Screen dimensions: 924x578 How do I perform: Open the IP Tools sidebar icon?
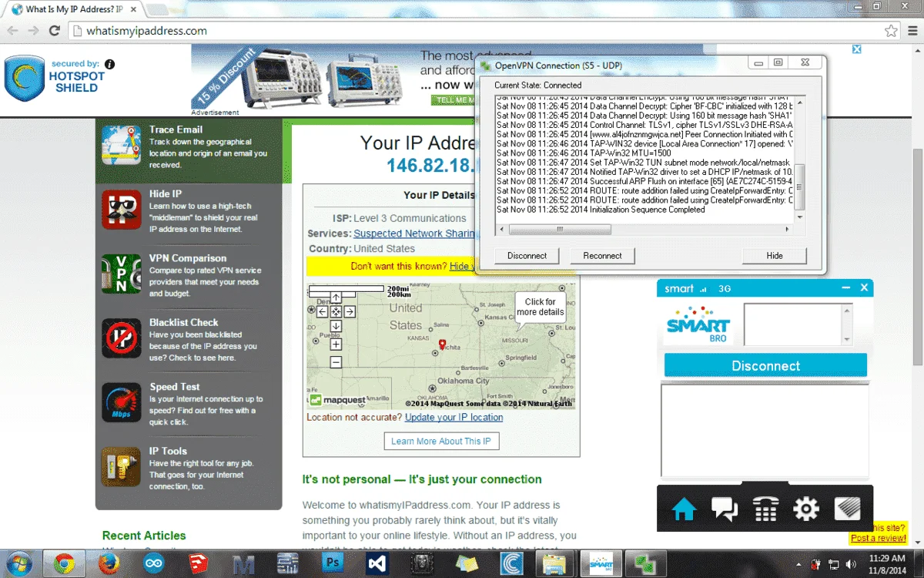click(122, 467)
